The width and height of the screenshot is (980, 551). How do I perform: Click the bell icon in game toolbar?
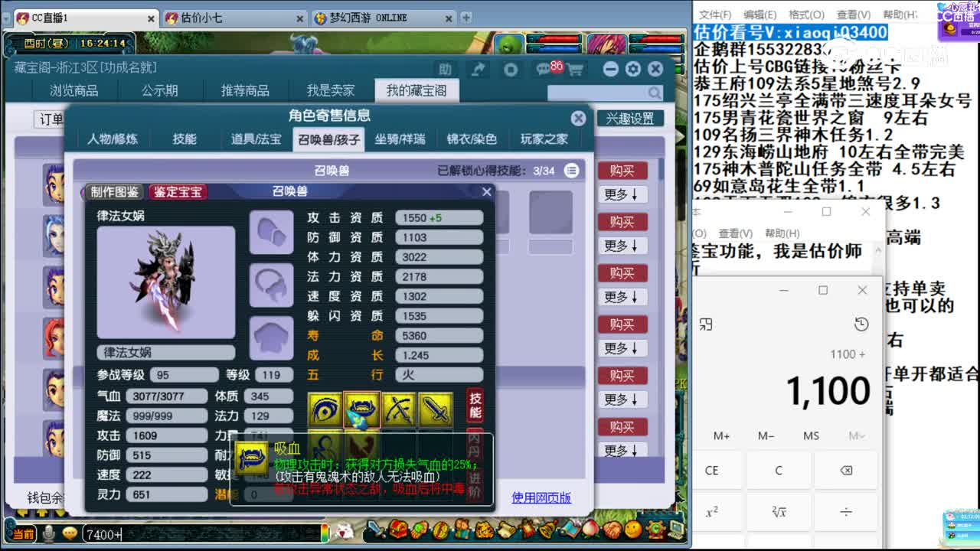[549, 530]
